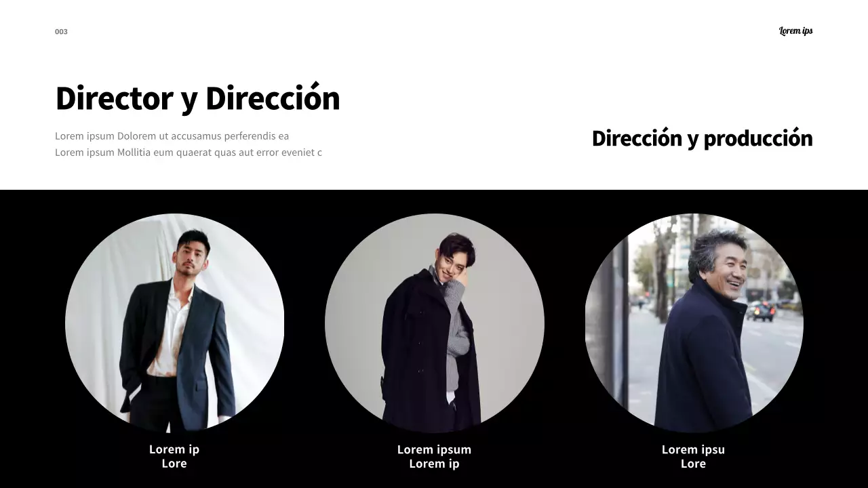868x488 pixels.
Task: Click the 'Lore' subtitle under first photo
Action: (x=174, y=464)
